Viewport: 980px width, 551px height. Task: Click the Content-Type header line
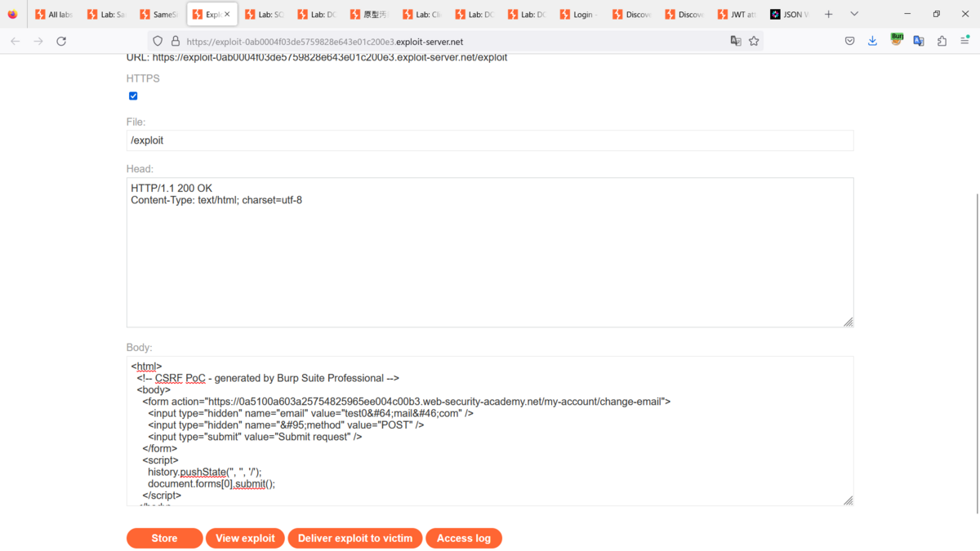tap(216, 200)
